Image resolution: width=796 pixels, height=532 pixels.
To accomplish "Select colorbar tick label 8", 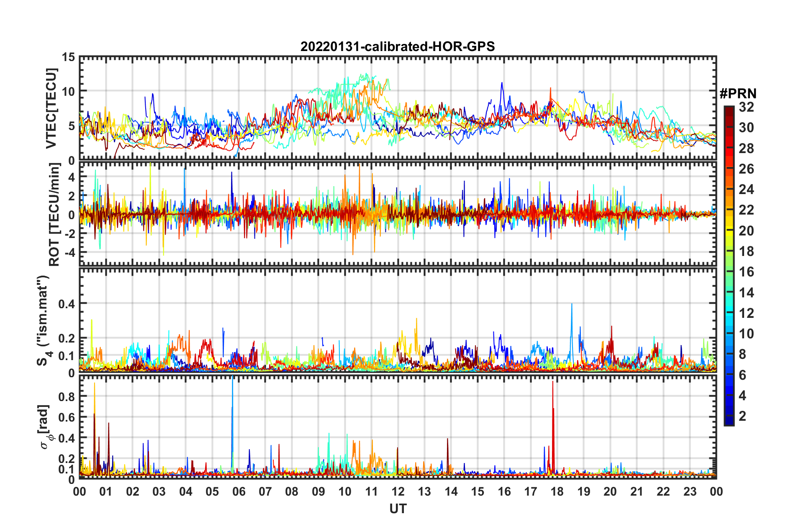I will click(x=742, y=354).
